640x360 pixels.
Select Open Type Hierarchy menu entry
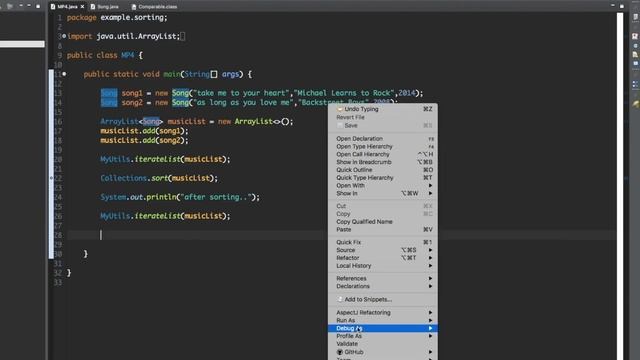click(x=383, y=146)
